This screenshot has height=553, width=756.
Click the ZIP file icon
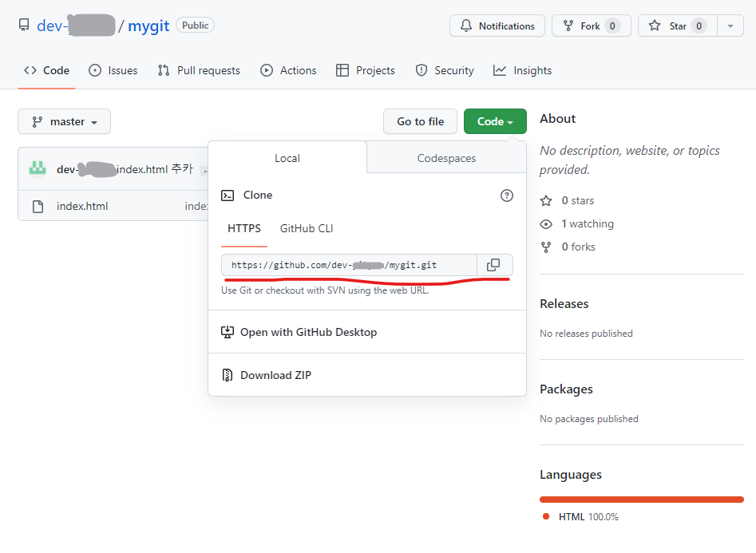227,375
